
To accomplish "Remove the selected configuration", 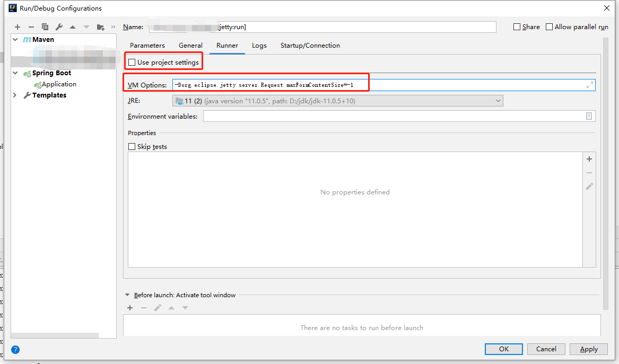I will click(x=31, y=26).
